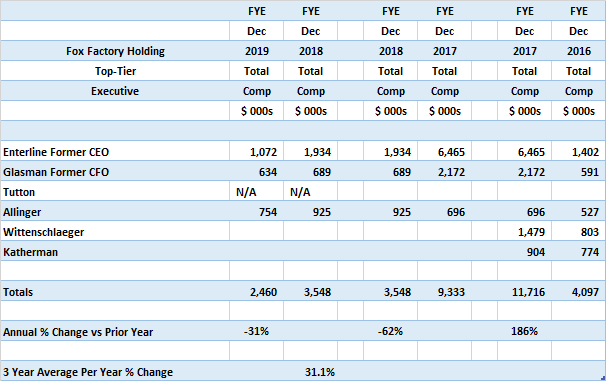
Task: Select the 2019 year header cell
Action: point(257,51)
